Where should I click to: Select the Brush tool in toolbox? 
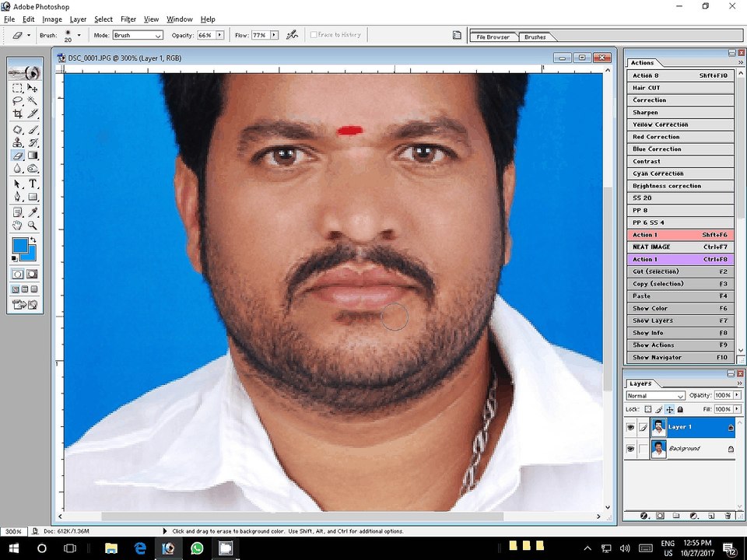(x=33, y=130)
